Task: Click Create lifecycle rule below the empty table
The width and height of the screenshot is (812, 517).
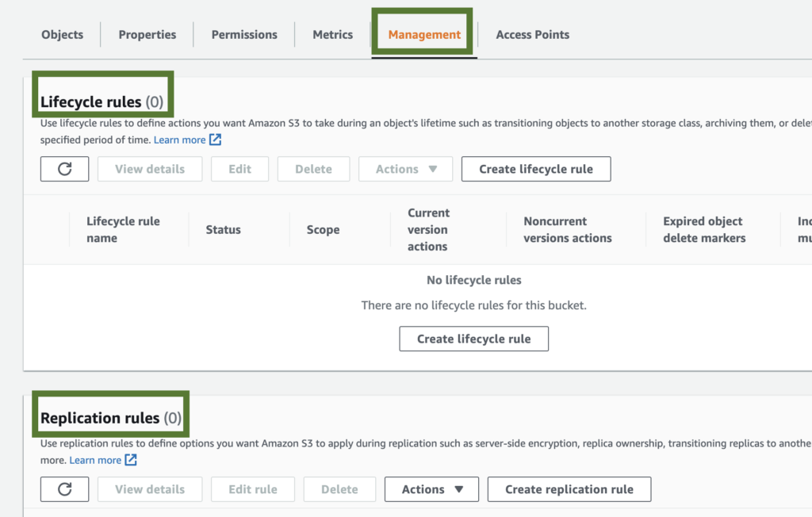Action: [x=474, y=339]
